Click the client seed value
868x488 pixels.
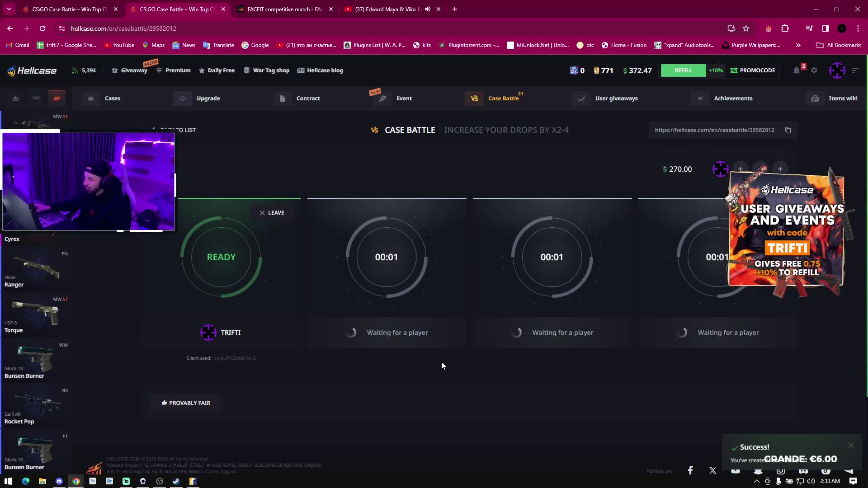tap(235, 358)
